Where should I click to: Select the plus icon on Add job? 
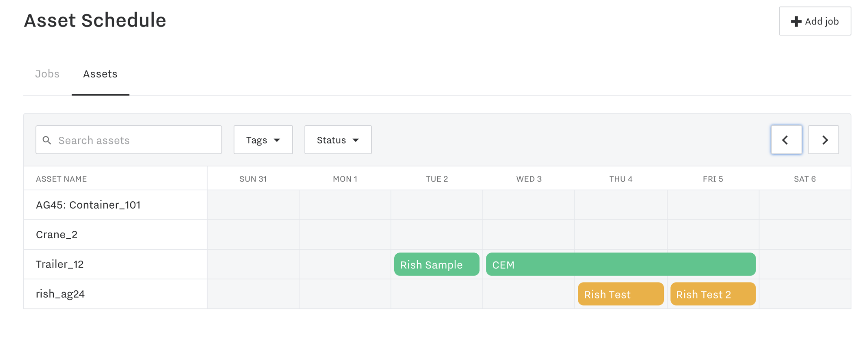[x=795, y=21]
